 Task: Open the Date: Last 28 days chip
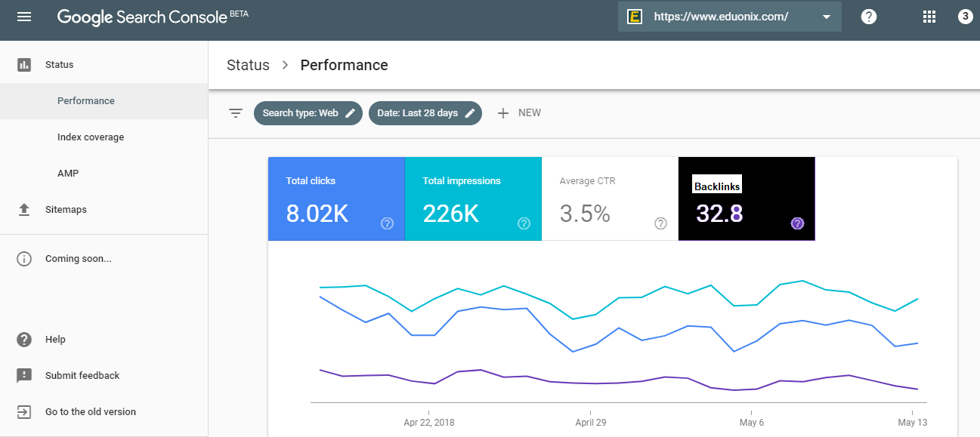click(425, 113)
